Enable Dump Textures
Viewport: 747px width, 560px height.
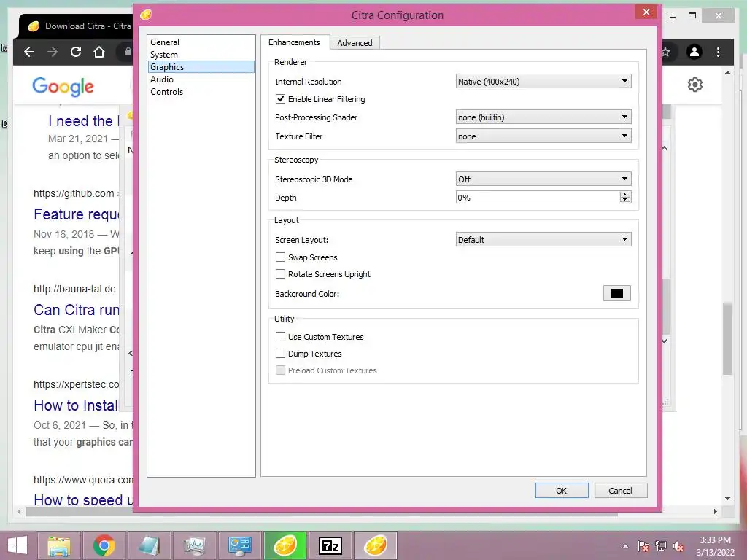tap(280, 354)
